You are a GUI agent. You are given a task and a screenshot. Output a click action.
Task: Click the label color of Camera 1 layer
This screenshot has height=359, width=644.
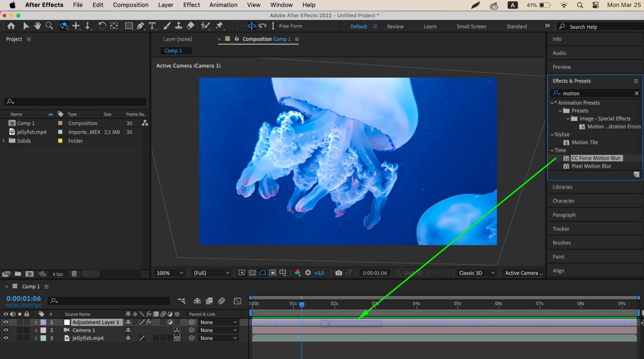43,330
